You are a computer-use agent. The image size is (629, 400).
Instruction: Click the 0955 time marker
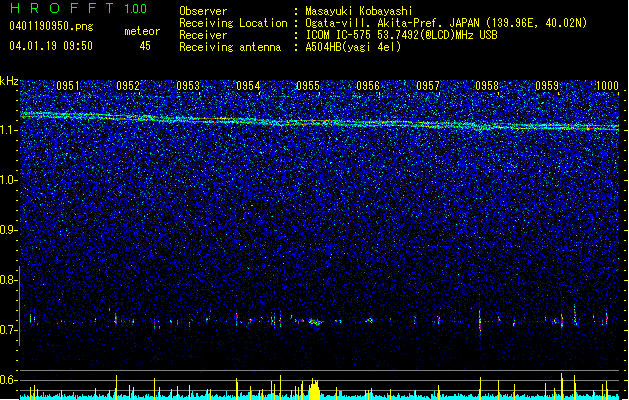[308, 86]
